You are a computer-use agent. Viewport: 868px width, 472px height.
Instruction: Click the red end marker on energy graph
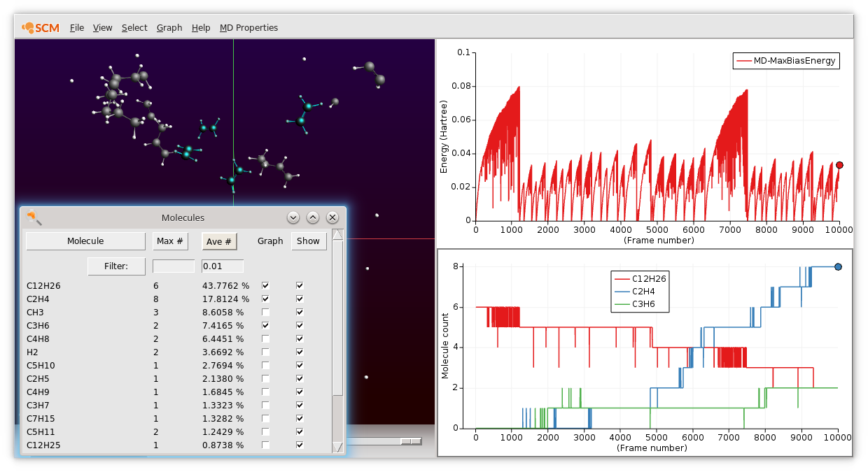(839, 166)
